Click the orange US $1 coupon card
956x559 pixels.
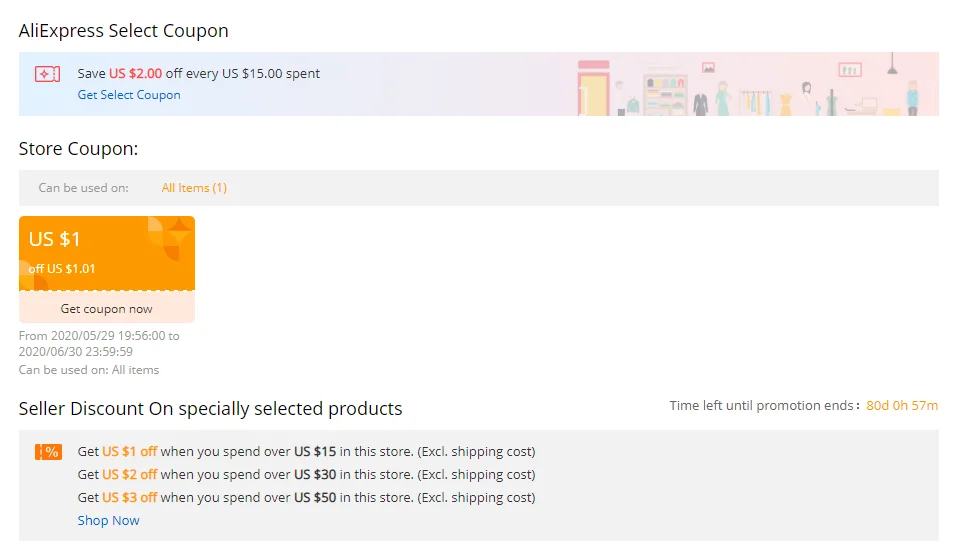tap(107, 253)
